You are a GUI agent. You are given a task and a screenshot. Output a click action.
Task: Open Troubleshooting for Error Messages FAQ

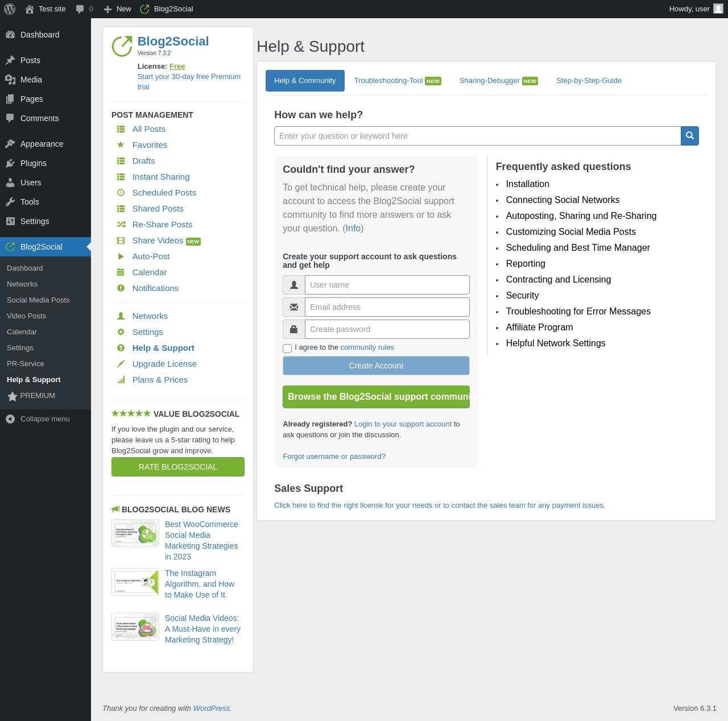578,312
